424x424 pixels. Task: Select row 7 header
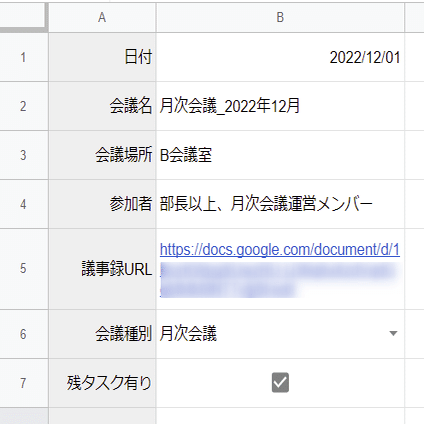(24, 383)
